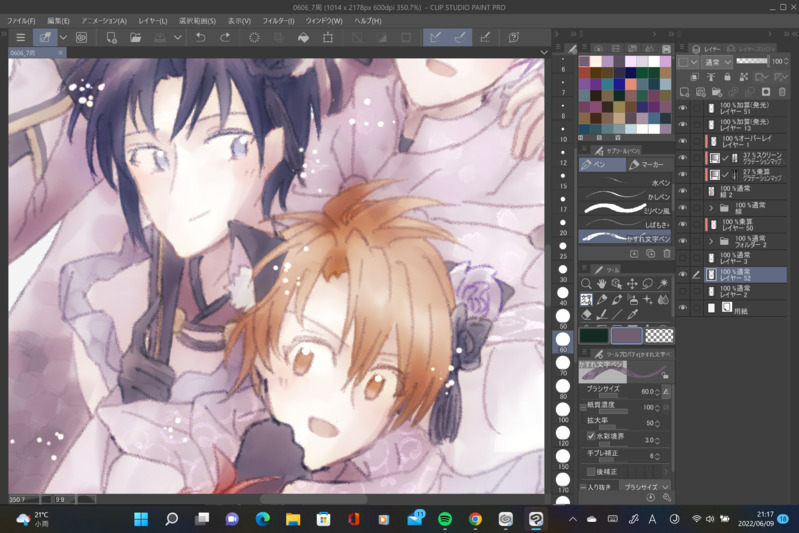
Task: Click New raster layer icon
Action: coord(684,92)
